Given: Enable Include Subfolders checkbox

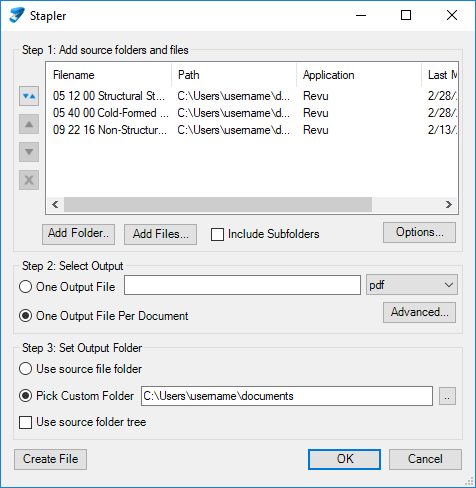Looking at the screenshot, I should tap(217, 234).
